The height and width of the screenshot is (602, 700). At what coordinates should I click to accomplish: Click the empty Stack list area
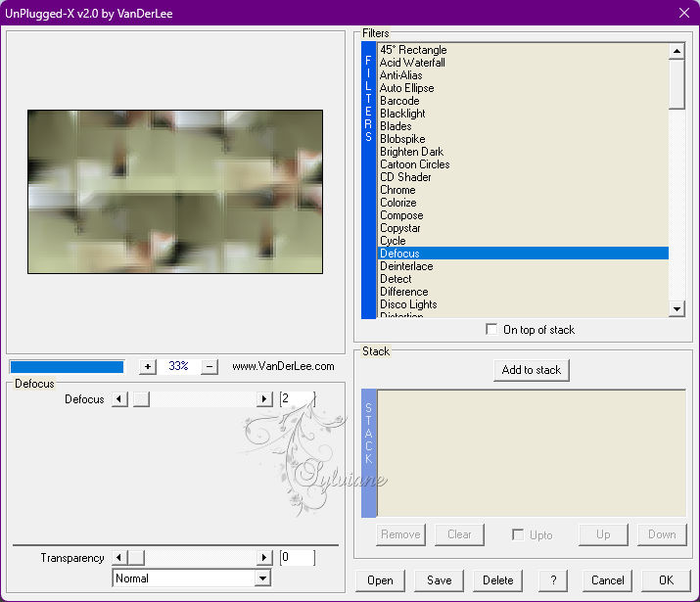[532, 453]
